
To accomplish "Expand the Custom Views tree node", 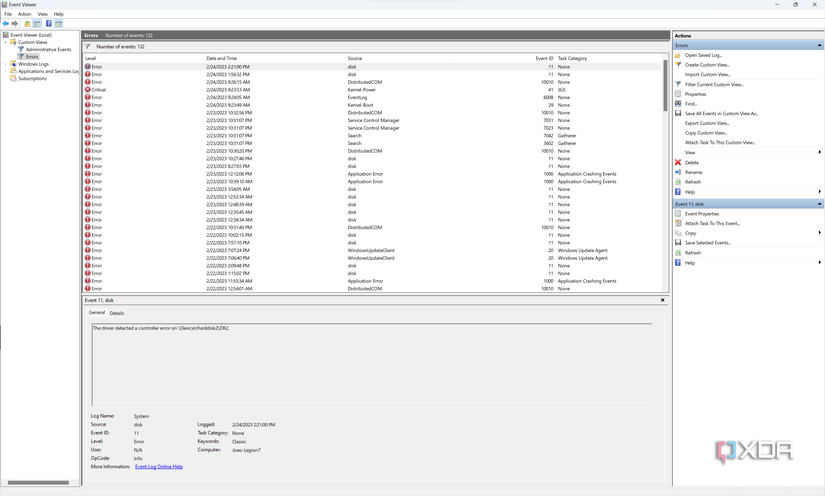I will coord(6,42).
